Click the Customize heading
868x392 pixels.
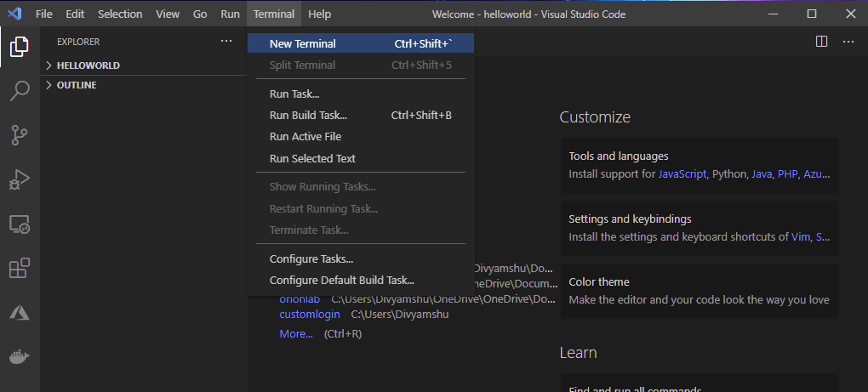pos(595,117)
